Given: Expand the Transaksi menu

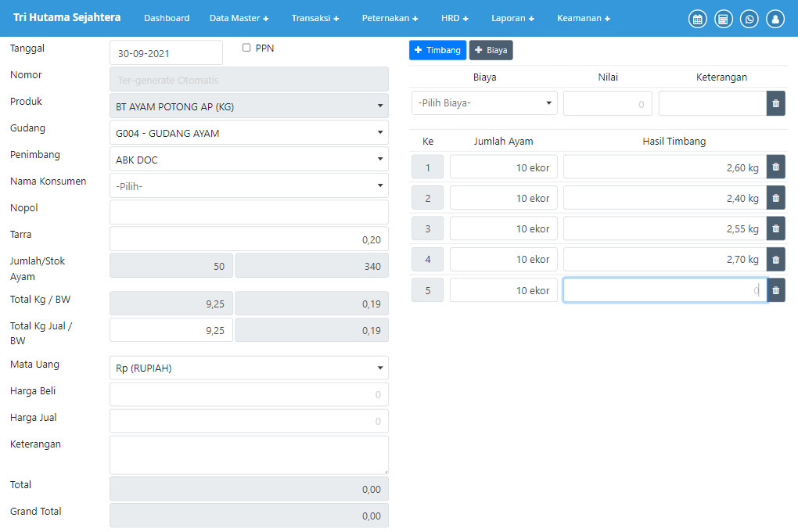Looking at the screenshot, I should tap(315, 18).
